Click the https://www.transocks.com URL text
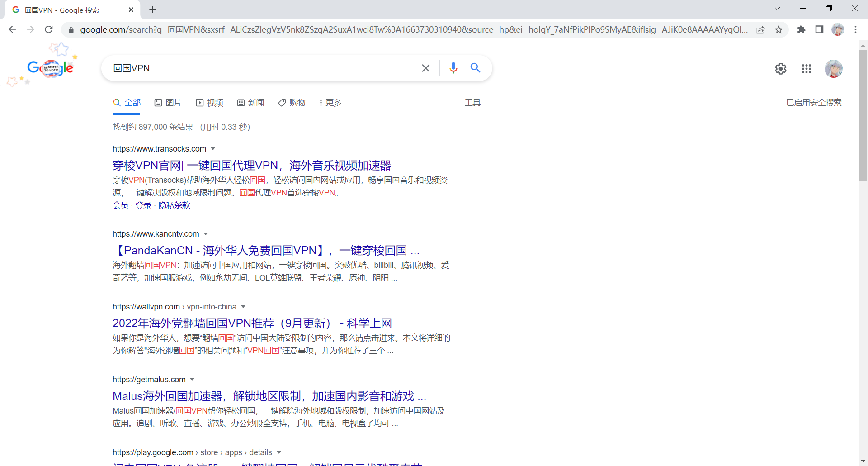Viewport: 868px width, 466px height. (159, 149)
